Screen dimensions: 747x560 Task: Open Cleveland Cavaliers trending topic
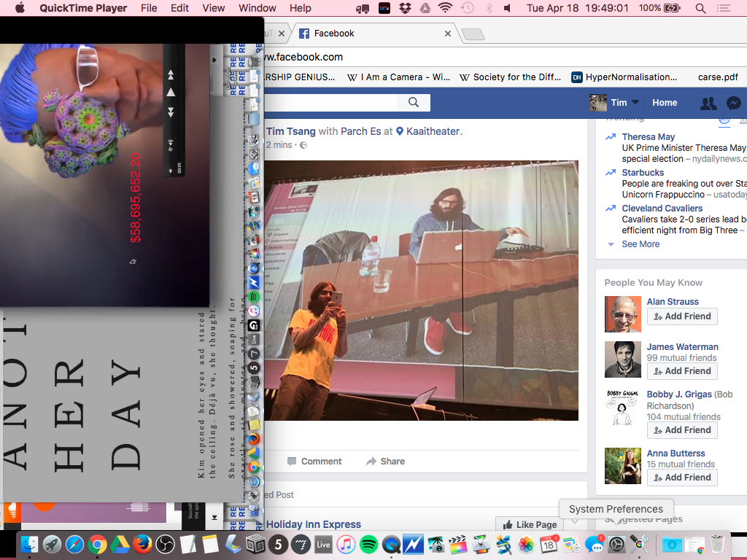coord(662,208)
